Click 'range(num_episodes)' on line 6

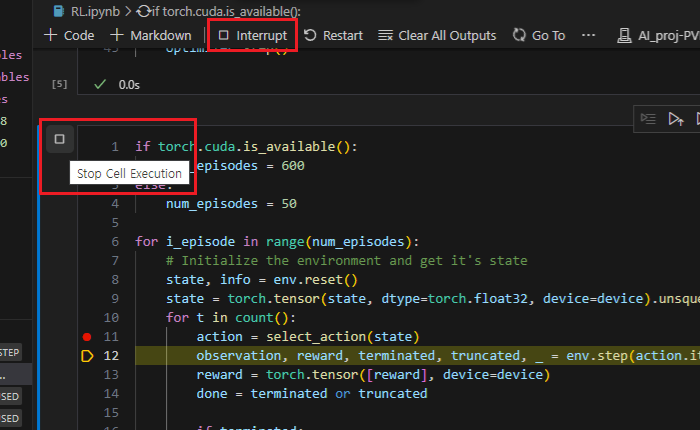(338, 242)
